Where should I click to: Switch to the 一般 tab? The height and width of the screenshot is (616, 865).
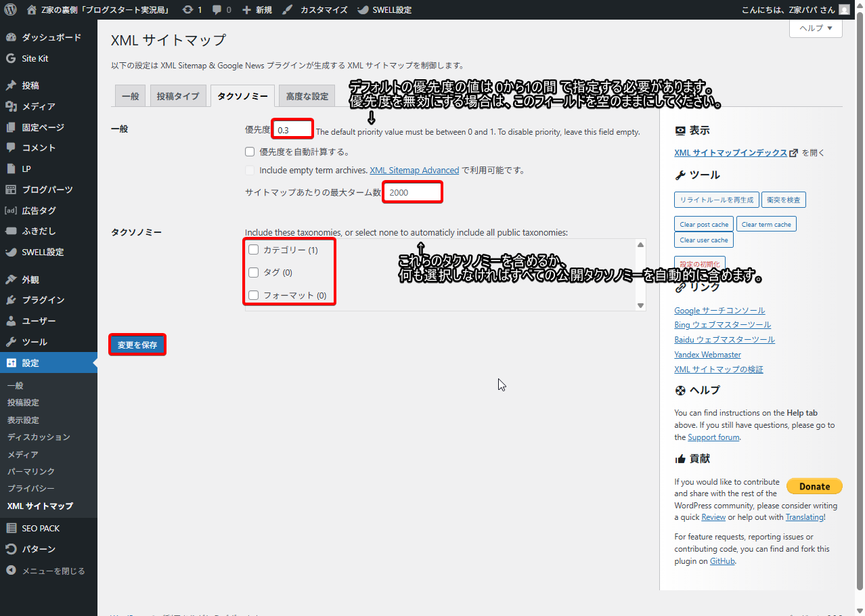pos(130,96)
